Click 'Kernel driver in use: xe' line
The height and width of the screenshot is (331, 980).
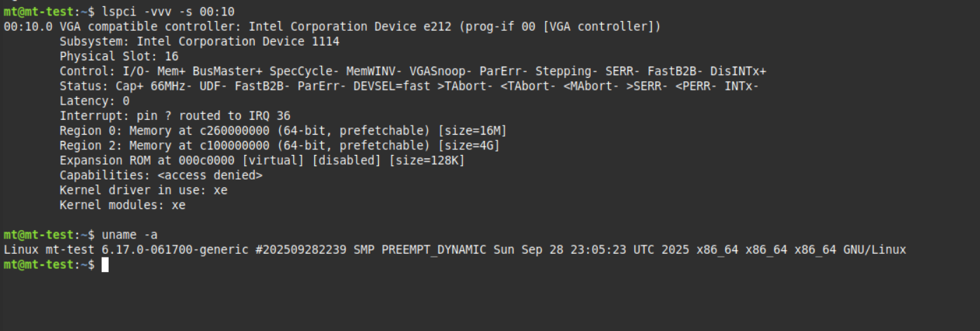click(143, 190)
